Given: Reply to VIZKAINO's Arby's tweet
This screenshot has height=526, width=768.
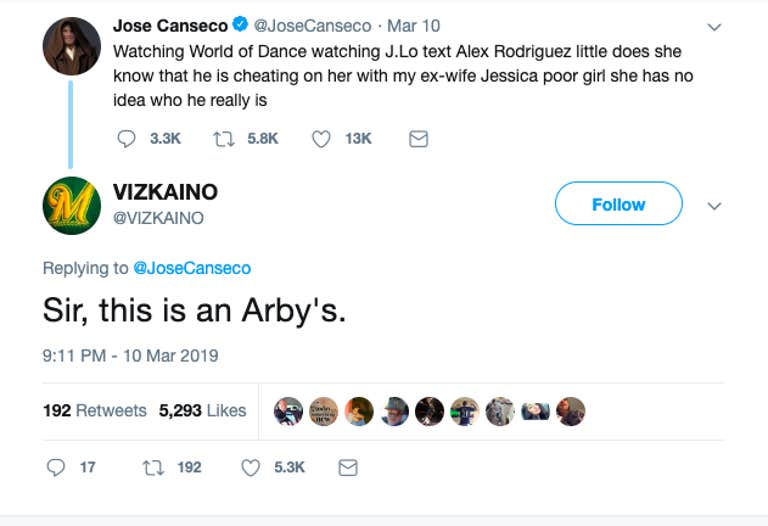Looking at the screenshot, I should click(x=57, y=467).
